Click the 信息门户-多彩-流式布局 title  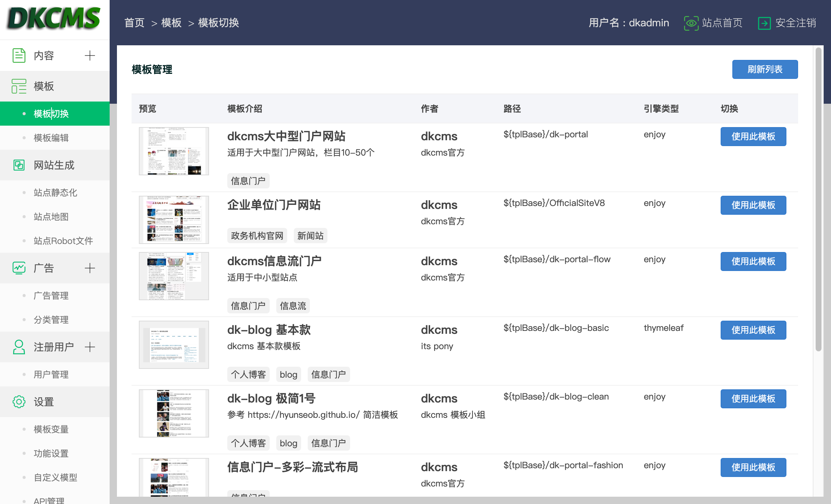[292, 467]
